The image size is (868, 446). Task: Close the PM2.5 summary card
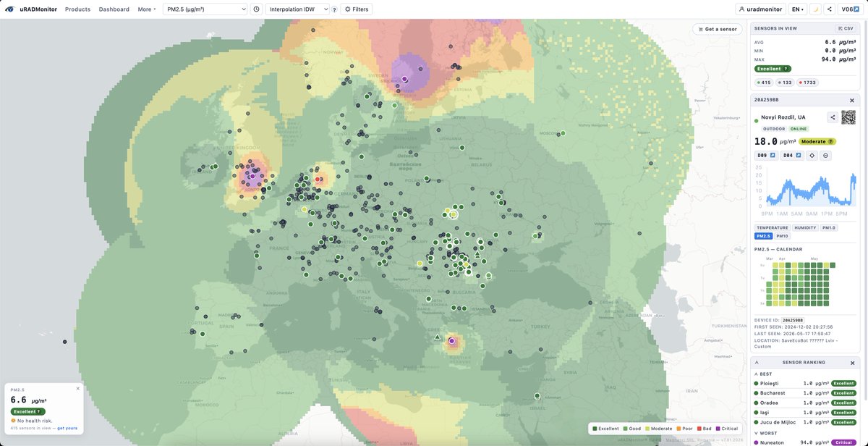coord(78,389)
